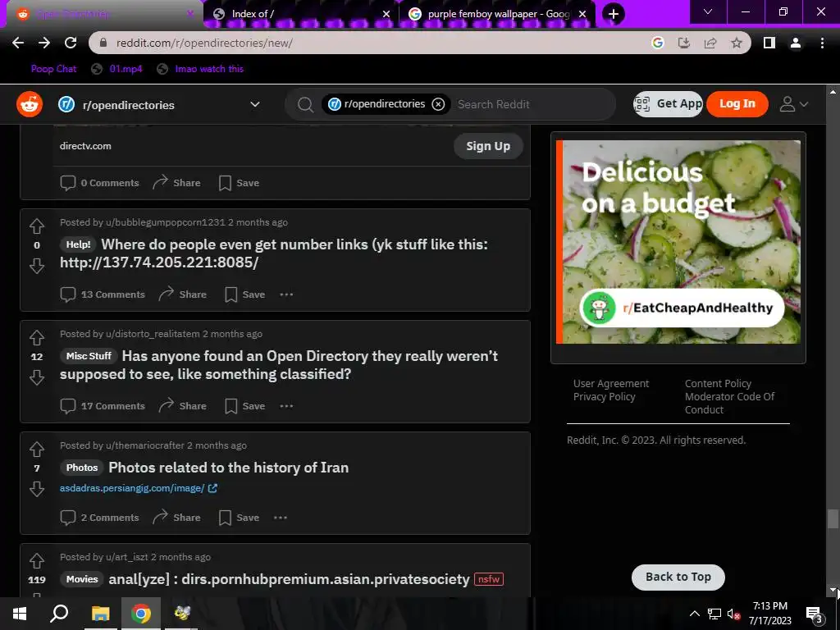Click Sign Up on the directv.com ad

tap(488, 146)
